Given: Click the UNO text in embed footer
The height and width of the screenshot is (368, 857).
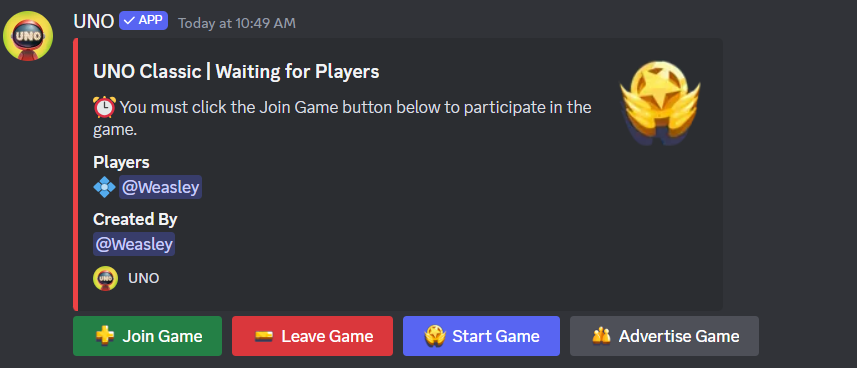Looking at the screenshot, I should point(144,278).
